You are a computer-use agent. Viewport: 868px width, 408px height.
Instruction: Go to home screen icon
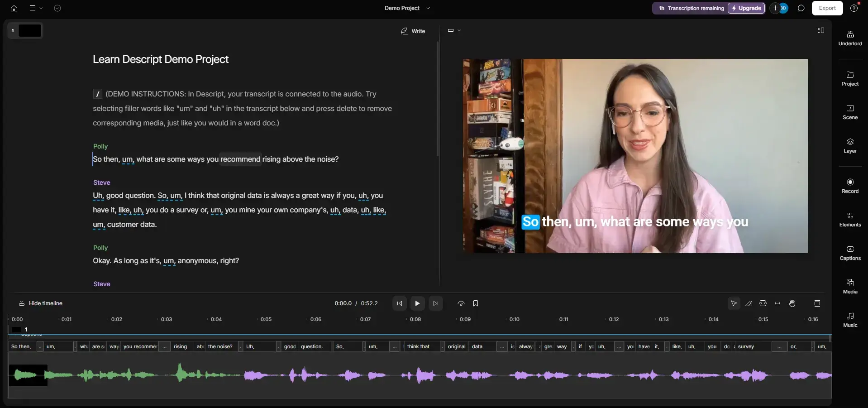pyautogui.click(x=14, y=8)
